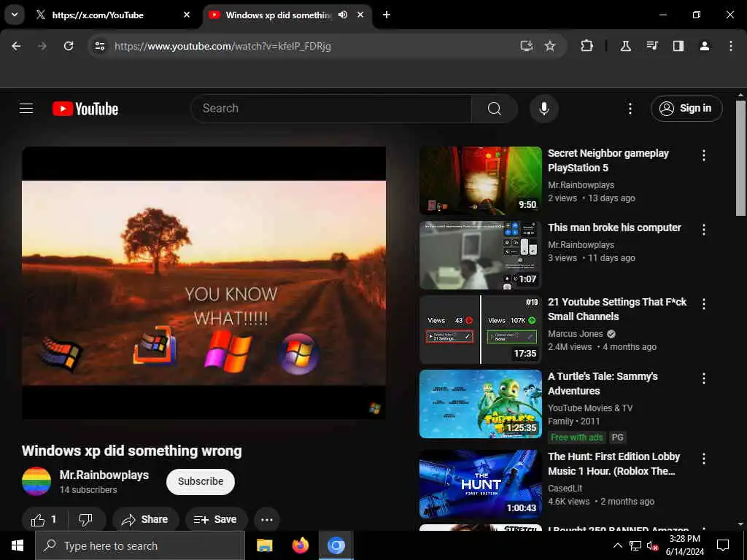Open The Hunt lobby music thumbnail
Screen dimensions: 747x560
480,484
